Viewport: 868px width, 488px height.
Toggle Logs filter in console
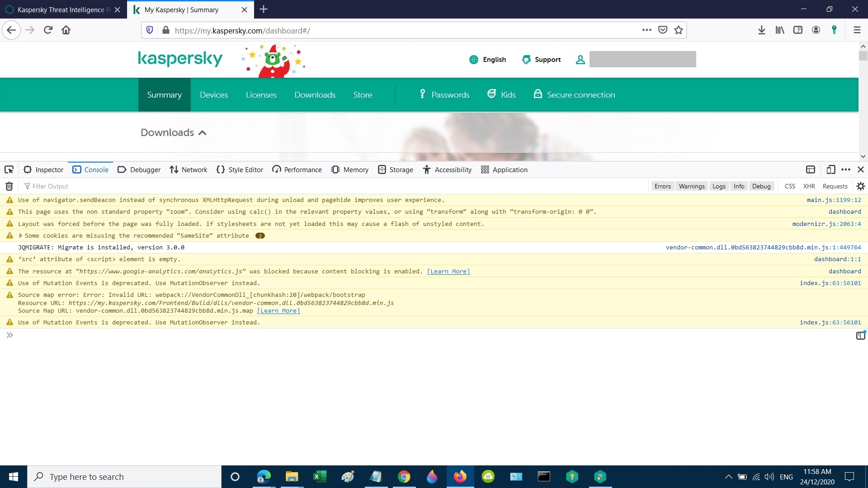coord(719,186)
